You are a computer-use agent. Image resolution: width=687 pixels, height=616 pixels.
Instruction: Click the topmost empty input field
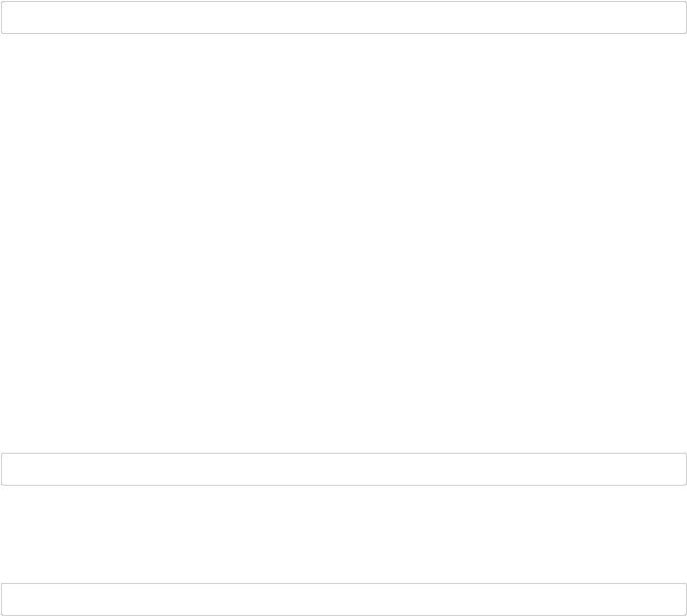tap(344, 17)
